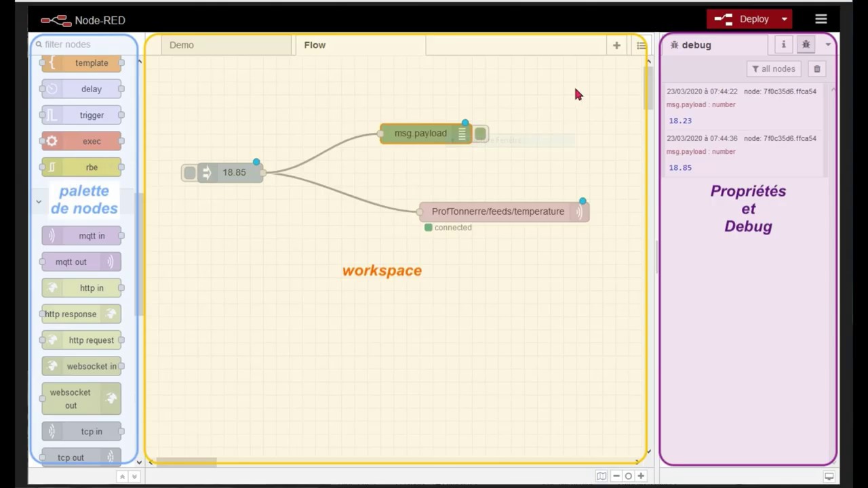The width and height of the screenshot is (868, 488).
Task: Click the debug value 18.23
Action: tap(680, 121)
